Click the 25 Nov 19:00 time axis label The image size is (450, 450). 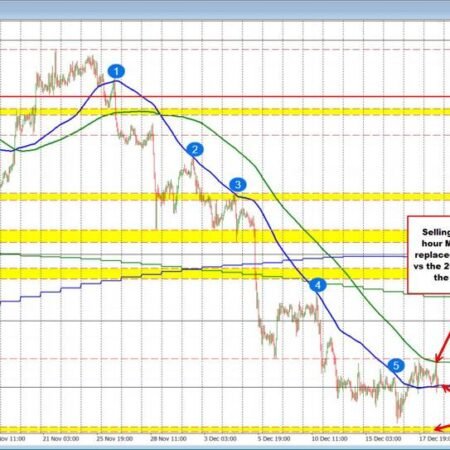(x=115, y=439)
